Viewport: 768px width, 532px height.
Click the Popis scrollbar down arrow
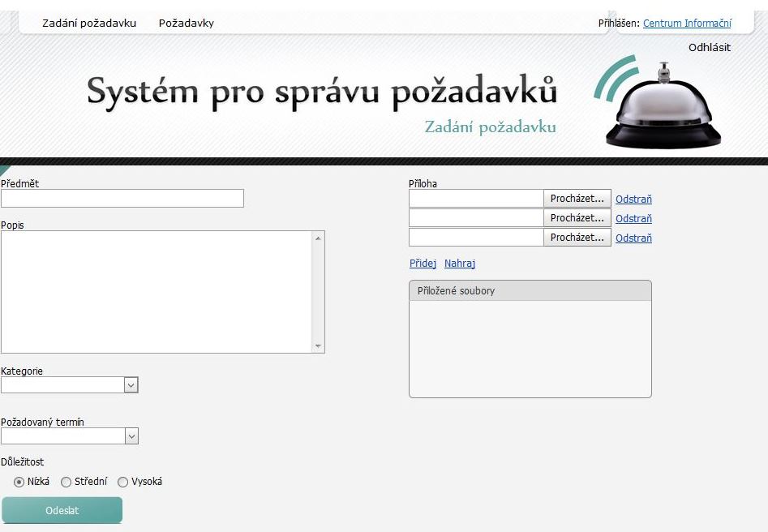(x=318, y=346)
